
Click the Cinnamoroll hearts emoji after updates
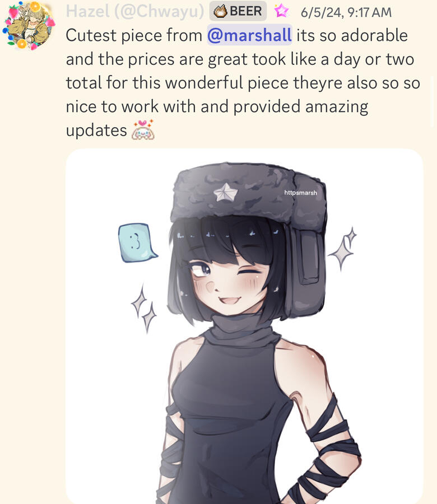click(x=143, y=130)
